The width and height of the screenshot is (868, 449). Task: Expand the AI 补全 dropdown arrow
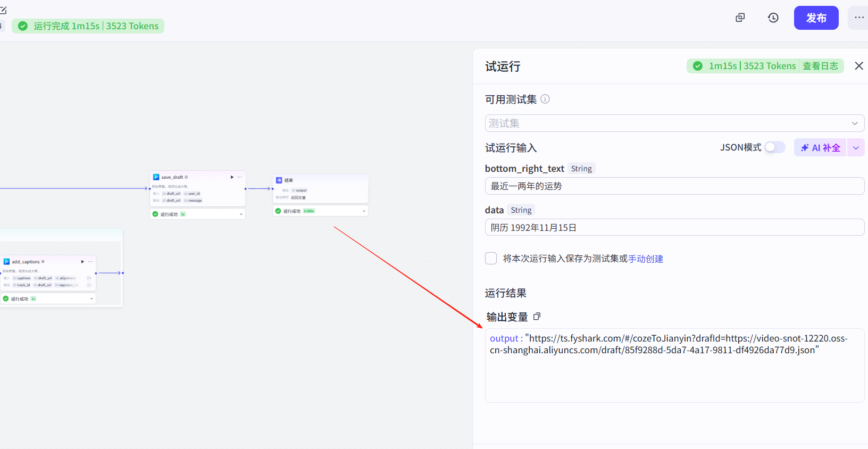(x=856, y=148)
